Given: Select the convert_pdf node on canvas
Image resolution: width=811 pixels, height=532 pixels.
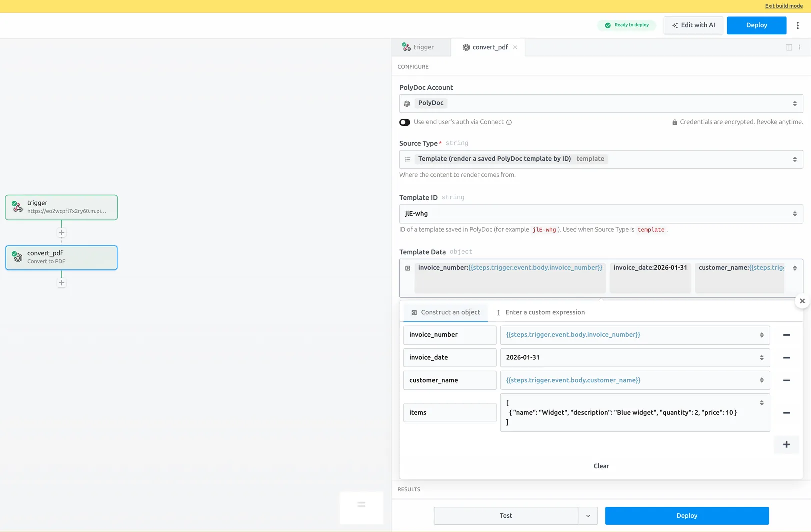Looking at the screenshot, I should coord(61,257).
